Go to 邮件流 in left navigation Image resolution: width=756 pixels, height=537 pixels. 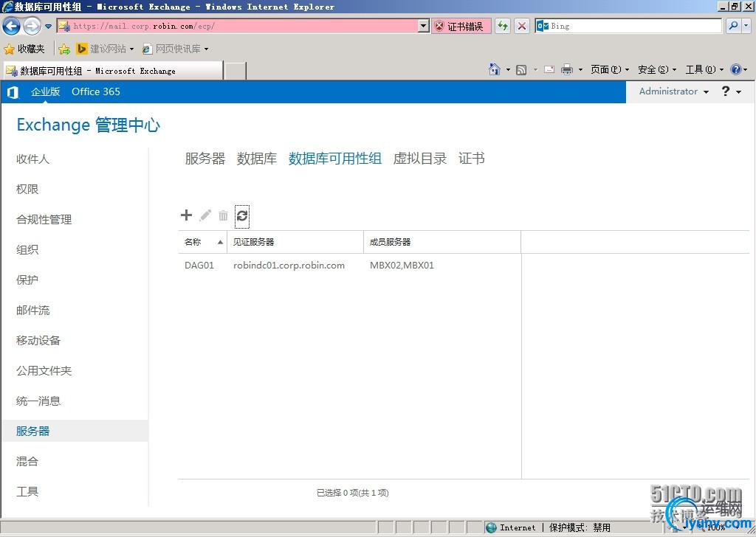(x=33, y=311)
